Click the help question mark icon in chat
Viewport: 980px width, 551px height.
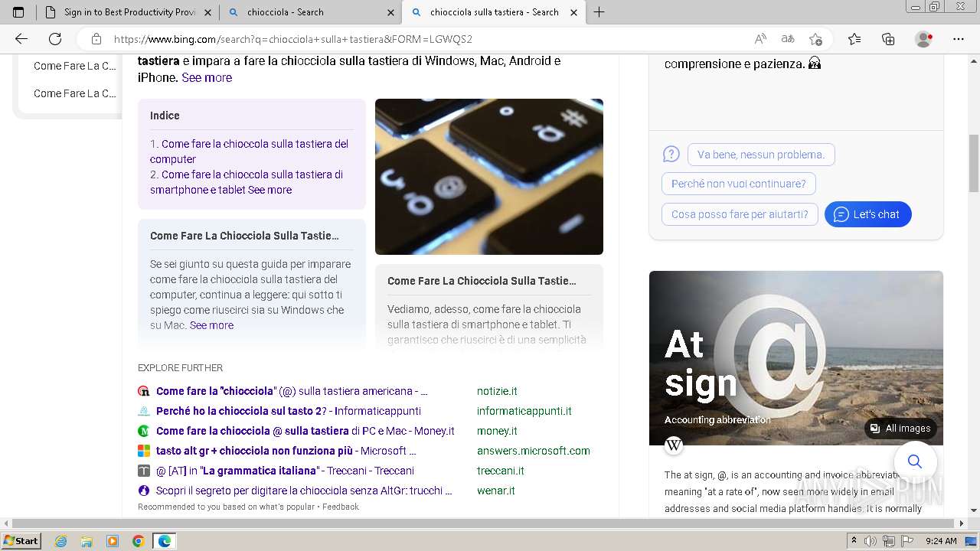coord(671,155)
